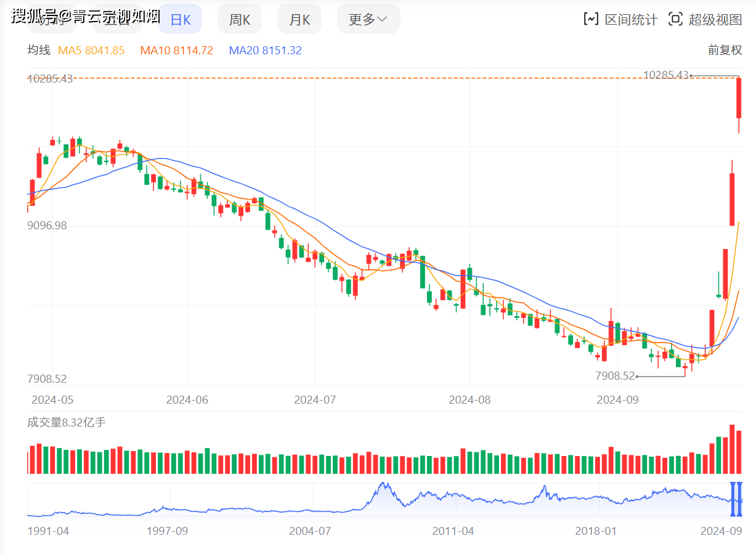Viewport: 756px width, 554px height.
Task: Toggle the MA20 moving average line
Action: point(266,50)
